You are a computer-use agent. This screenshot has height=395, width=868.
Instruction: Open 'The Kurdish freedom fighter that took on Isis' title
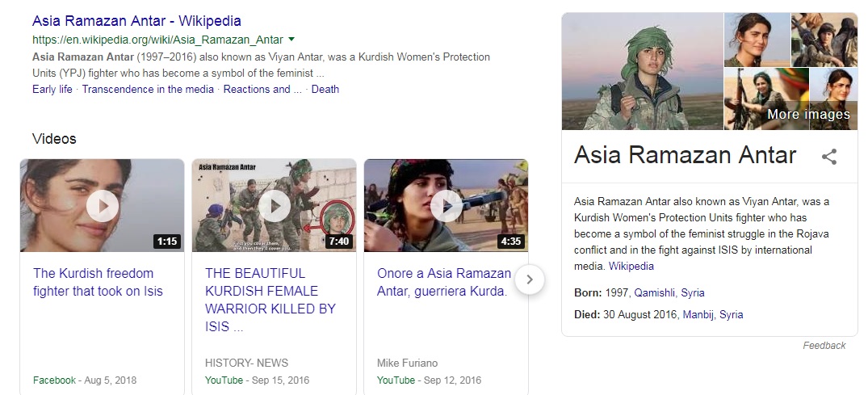point(98,282)
